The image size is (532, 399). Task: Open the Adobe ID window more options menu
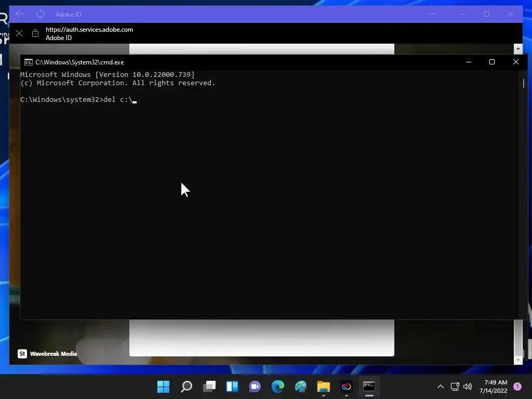click(x=432, y=14)
